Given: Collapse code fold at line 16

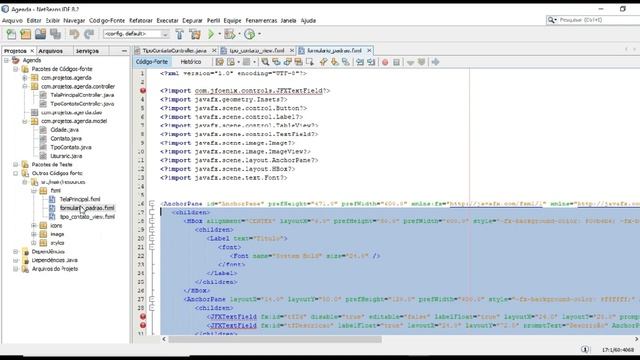Looking at the screenshot, I should coord(152,204).
